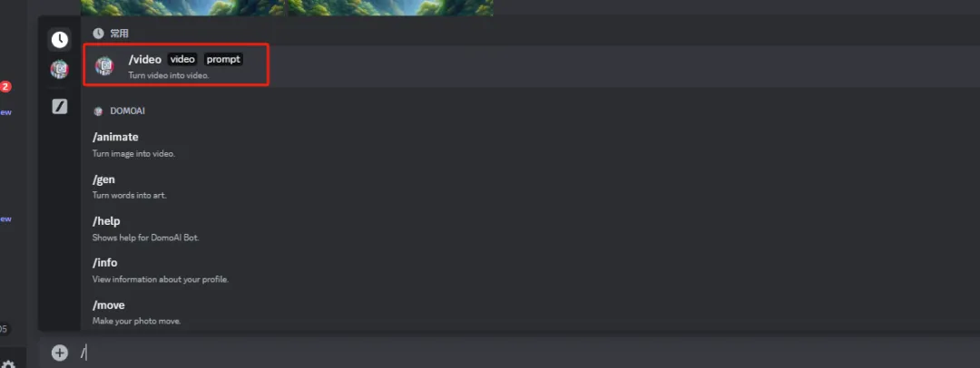Open the red notification badge server
This screenshot has height=368, width=980.
click(x=5, y=87)
